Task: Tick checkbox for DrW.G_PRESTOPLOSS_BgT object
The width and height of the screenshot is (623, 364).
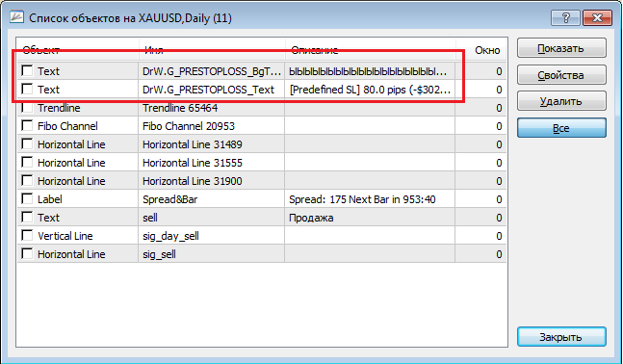Action: (x=27, y=70)
